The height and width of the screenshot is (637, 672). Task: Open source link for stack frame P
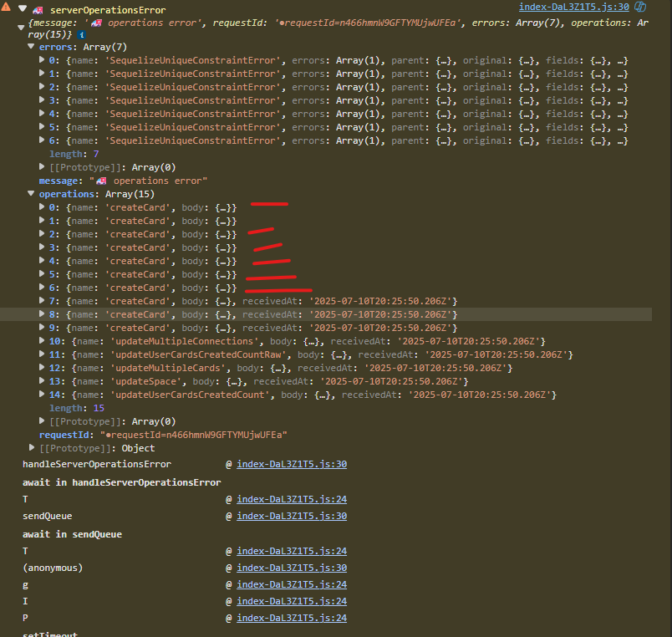click(x=291, y=619)
